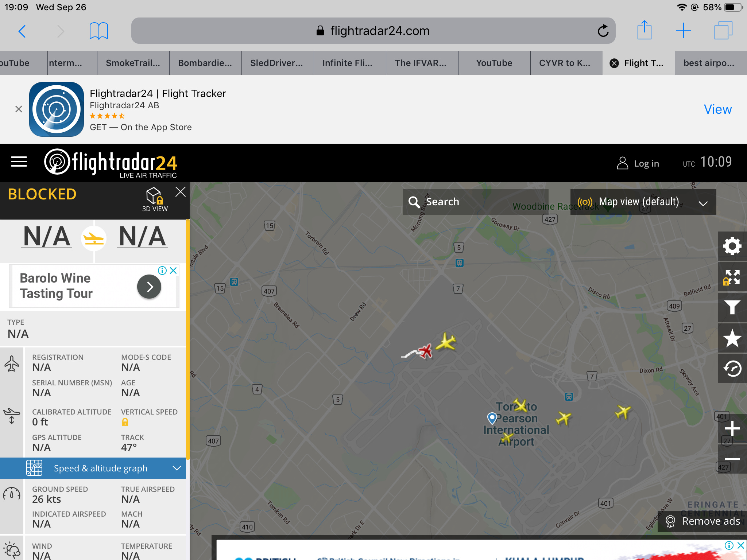Zoom out the map with minus
Image resolution: width=747 pixels, height=560 pixels.
[x=732, y=459]
